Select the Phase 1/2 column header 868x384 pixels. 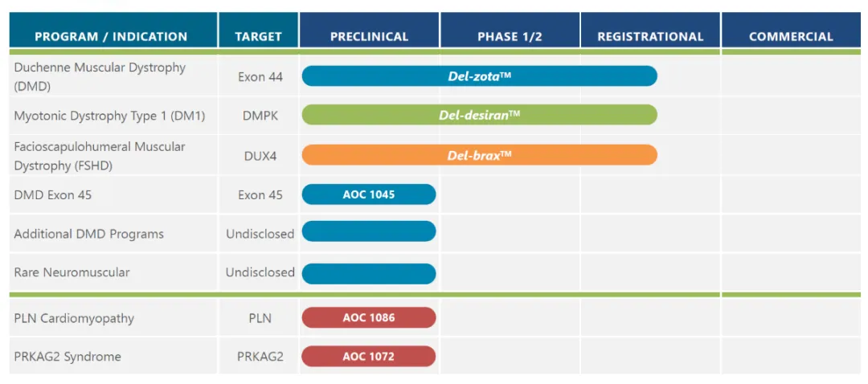click(510, 36)
